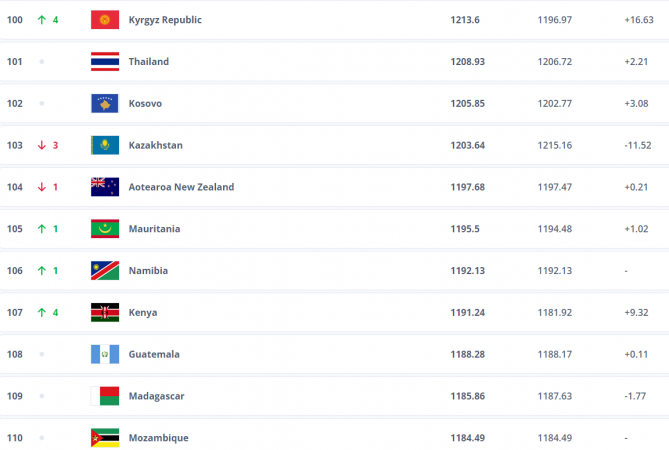
Task: Select the Kosovo country name
Action: coord(145,104)
